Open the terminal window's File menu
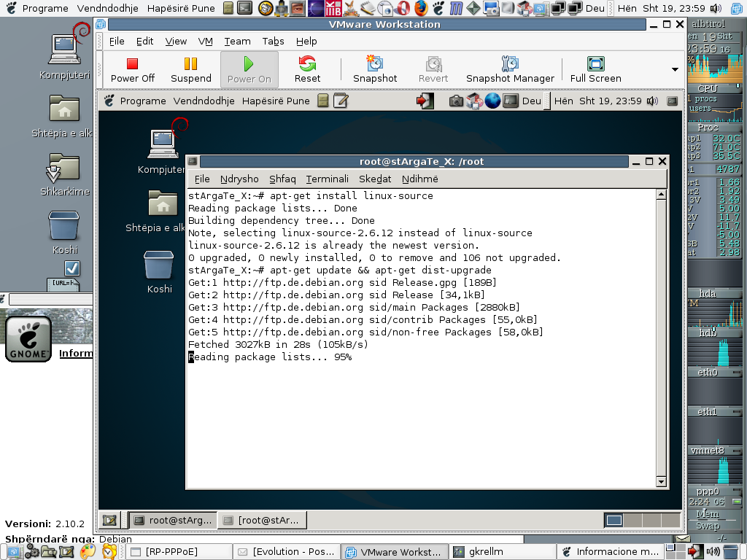Screen dimensions: 747x560 coord(202,179)
